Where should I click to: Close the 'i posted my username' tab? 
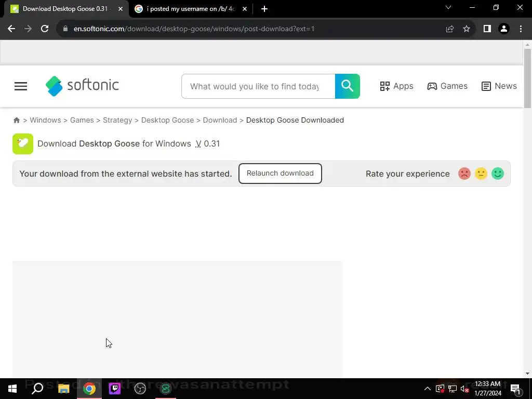[245, 9]
